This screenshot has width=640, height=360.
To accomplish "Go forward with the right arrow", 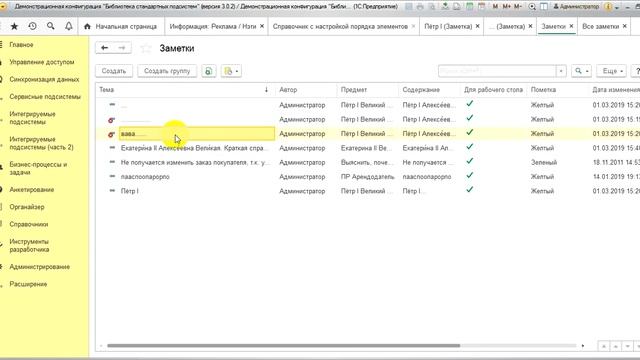I will [122, 48].
